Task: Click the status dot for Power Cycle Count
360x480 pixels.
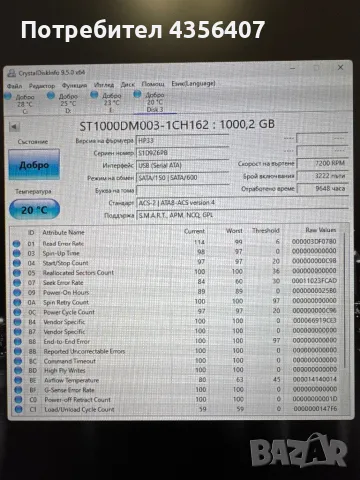Action: coord(17,312)
